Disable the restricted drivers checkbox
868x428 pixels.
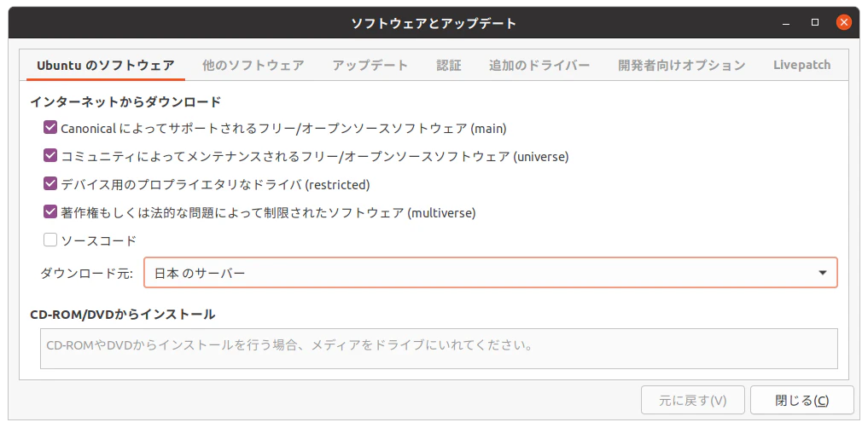[50, 184]
